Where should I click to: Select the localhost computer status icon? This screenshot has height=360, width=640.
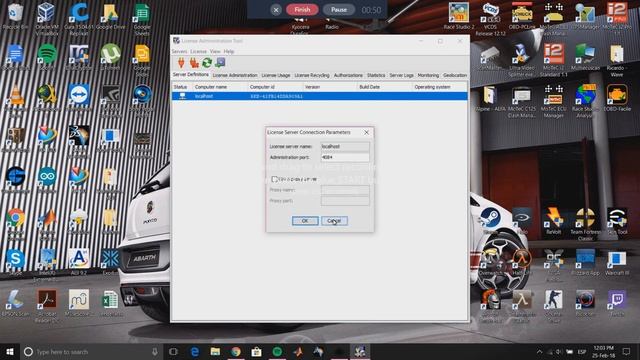[182, 96]
